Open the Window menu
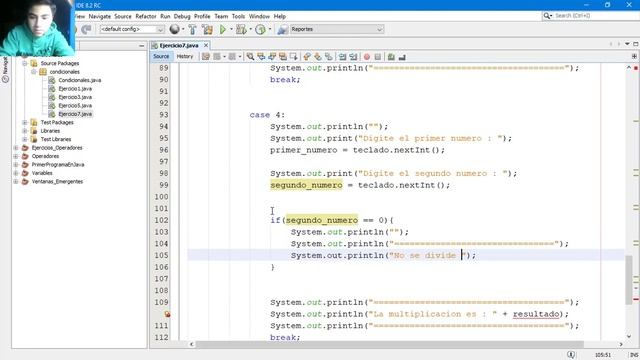This screenshot has height=360, width=640. point(259,16)
